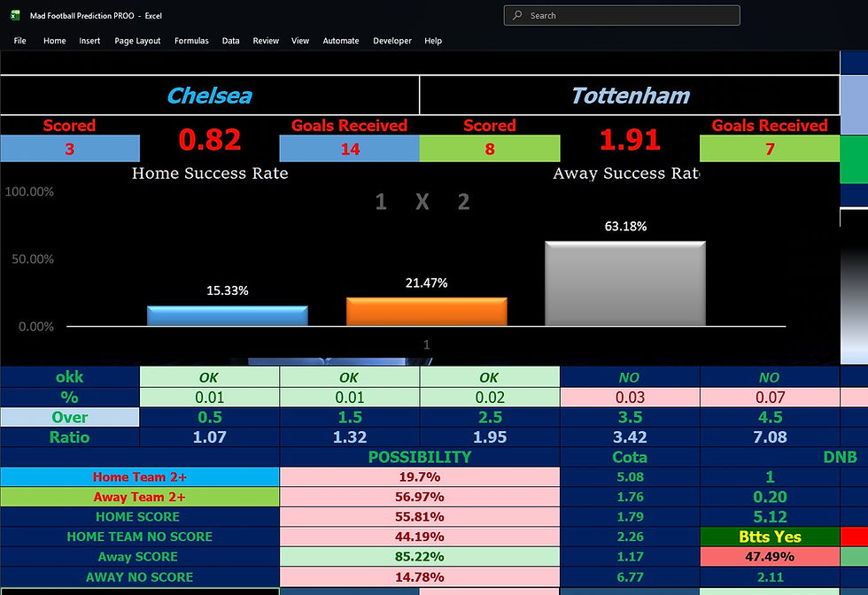868x595 pixels.
Task: Open the Formulas tab
Action: (x=191, y=41)
